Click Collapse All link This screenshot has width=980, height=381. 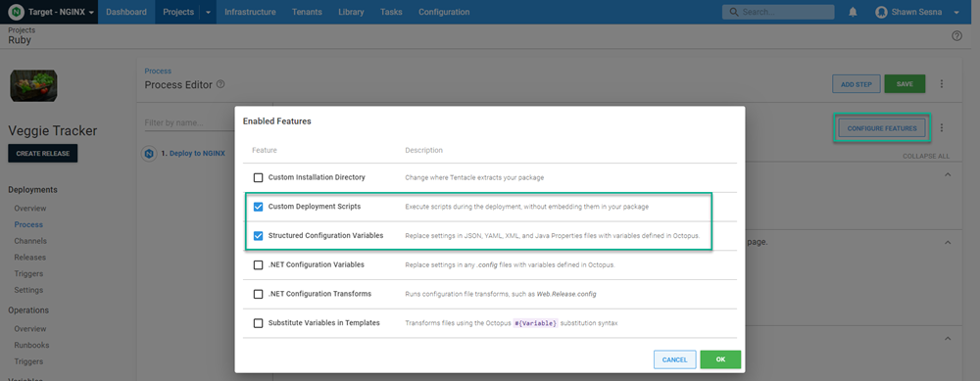click(x=926, y=156)
